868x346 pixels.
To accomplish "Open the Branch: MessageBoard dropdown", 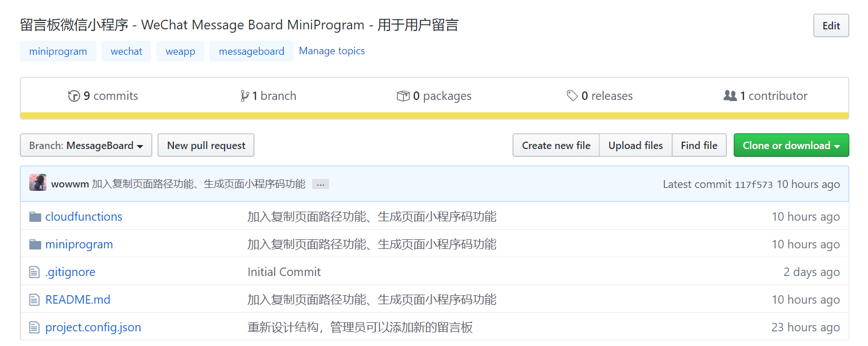I will coord(86,145).
